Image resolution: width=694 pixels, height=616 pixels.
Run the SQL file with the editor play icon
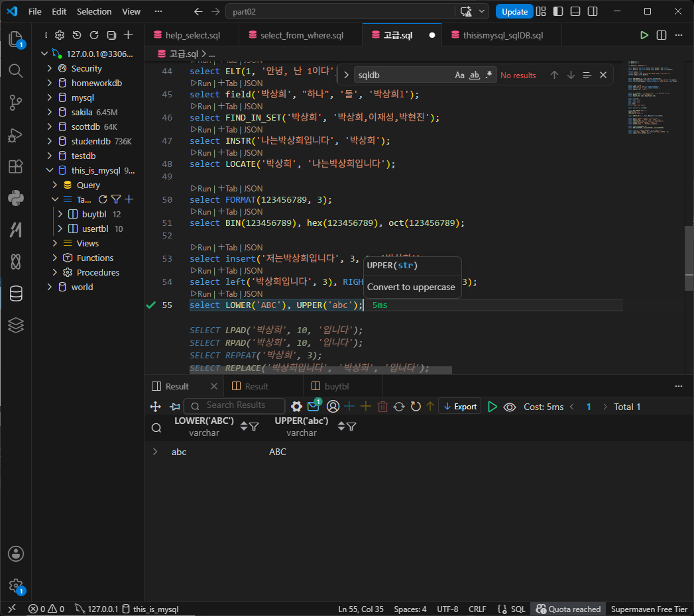(x=644, y=35)
